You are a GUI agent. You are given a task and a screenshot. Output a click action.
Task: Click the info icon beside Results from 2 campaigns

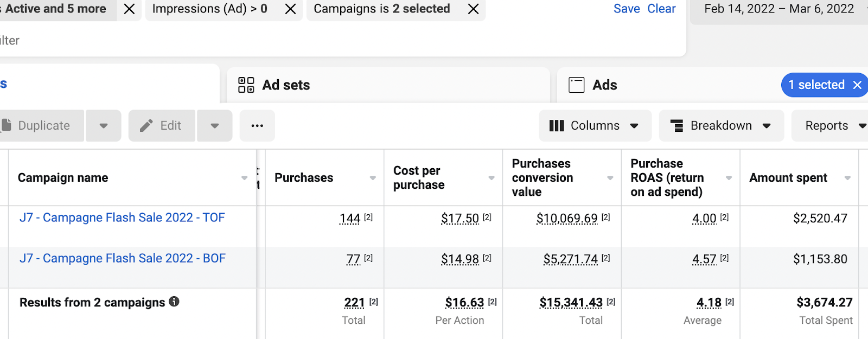[x=174, y=302]
